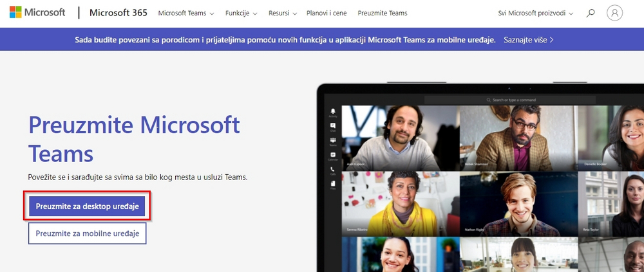Viewport: 644px width, 272px height.
Task: Click Calendar icon in Teams preview
Action: [x=333, y=156]
